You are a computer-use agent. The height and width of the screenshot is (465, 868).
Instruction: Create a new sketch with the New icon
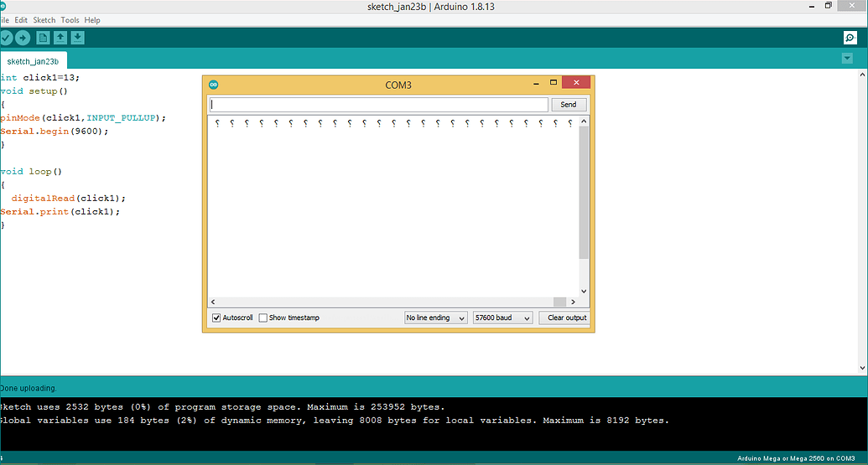tap(43, 38)
